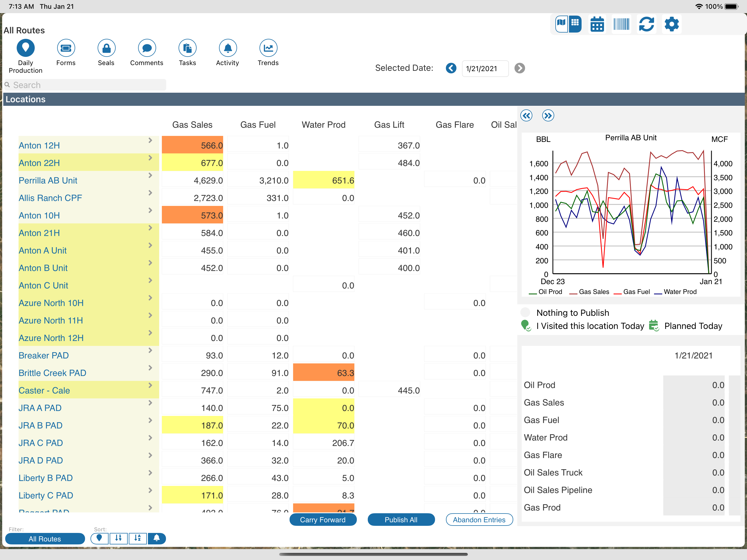This screenshot has height=560, width=747.
Task: Open the Tasks clipboard icon
Action: (187, 48)
